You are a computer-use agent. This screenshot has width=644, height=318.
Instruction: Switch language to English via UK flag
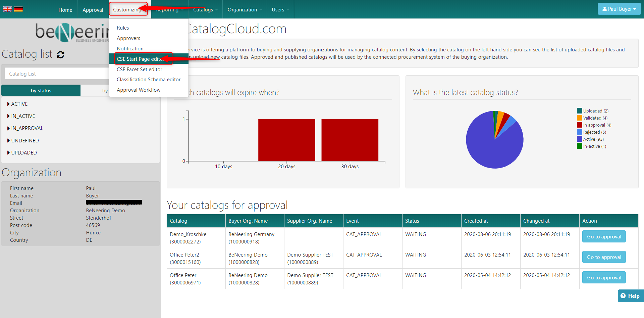[x=7, y=9]
